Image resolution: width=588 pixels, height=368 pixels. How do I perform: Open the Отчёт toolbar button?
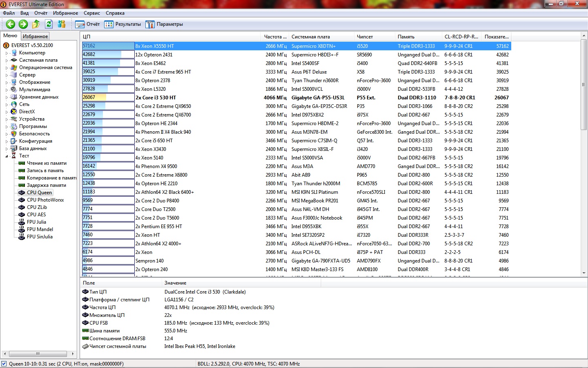click(x=87, y=24)
